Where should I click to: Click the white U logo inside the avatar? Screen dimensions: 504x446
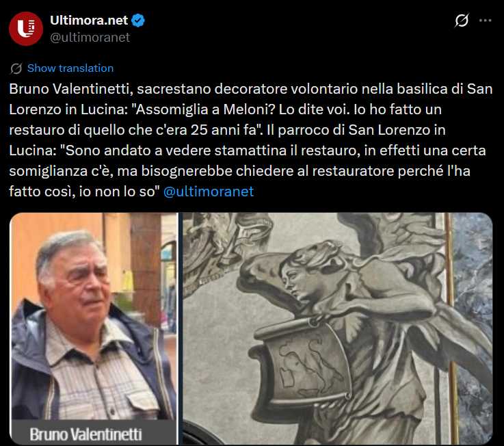[26, 28]
